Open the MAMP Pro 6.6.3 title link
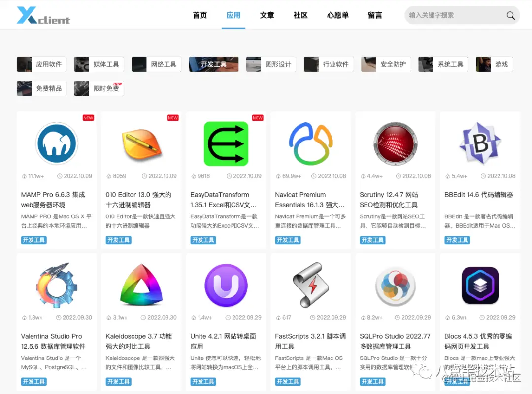Viewport: 532px width, 394px height. pos(53,200)
